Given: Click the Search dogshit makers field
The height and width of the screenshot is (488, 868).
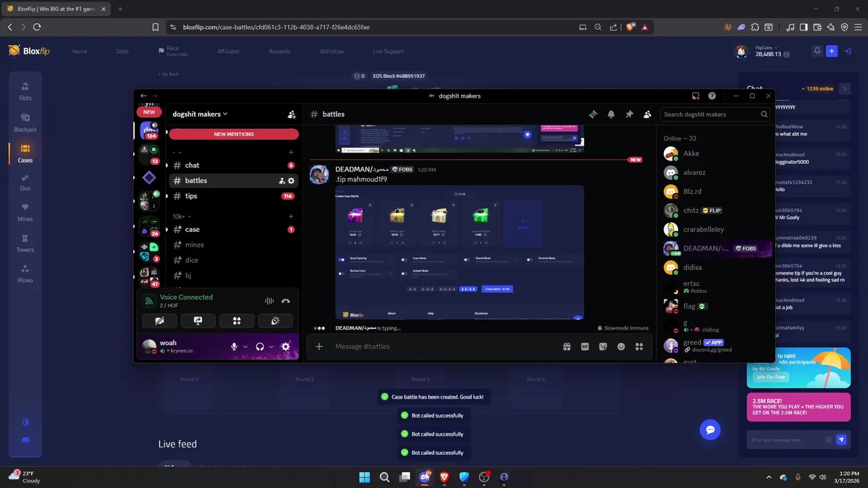Looking at the screenshot, I should [715, 115].
